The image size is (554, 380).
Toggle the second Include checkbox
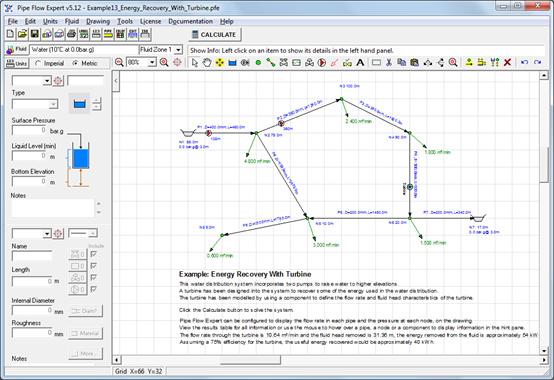point(93,266)
